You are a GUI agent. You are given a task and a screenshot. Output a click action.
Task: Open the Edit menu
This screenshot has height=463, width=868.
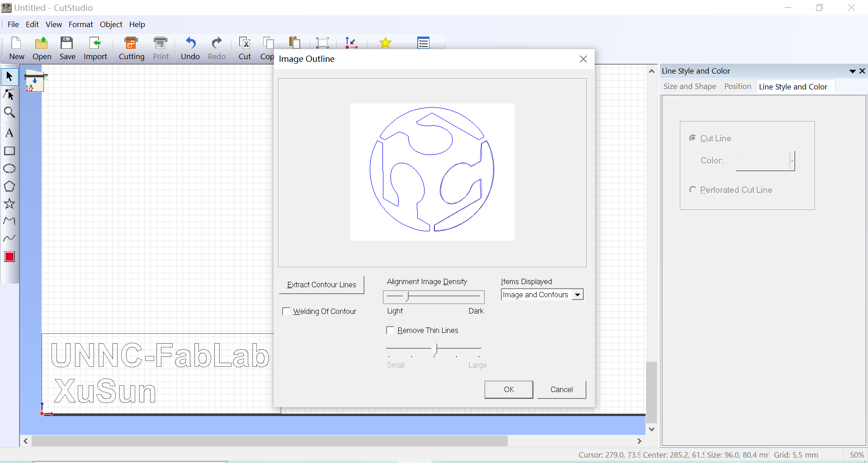tap(32, 24)
